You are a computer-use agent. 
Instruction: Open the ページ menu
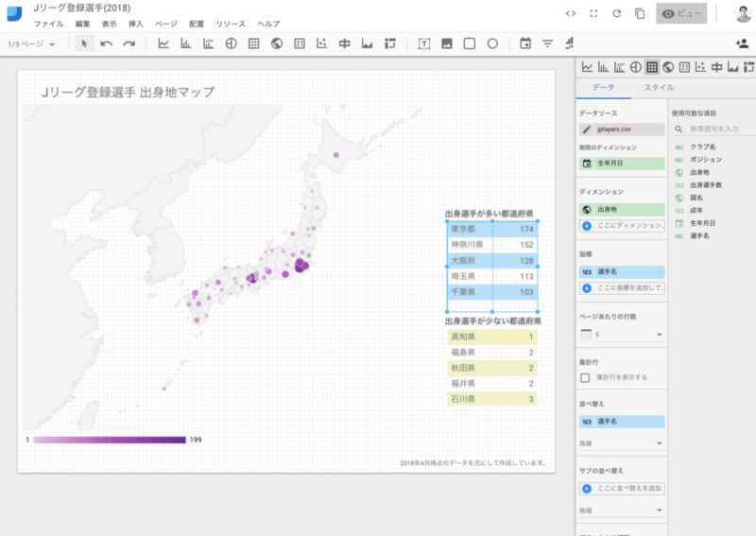(166, 24)
